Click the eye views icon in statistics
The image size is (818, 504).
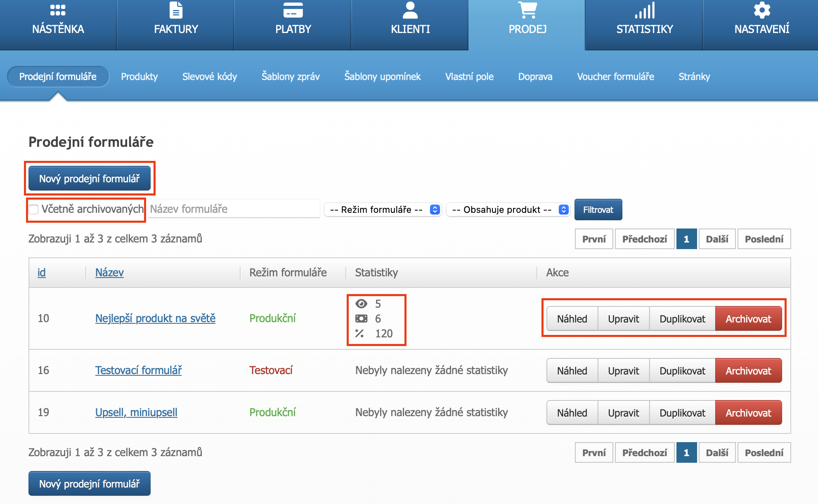click(x=361, y=304)
